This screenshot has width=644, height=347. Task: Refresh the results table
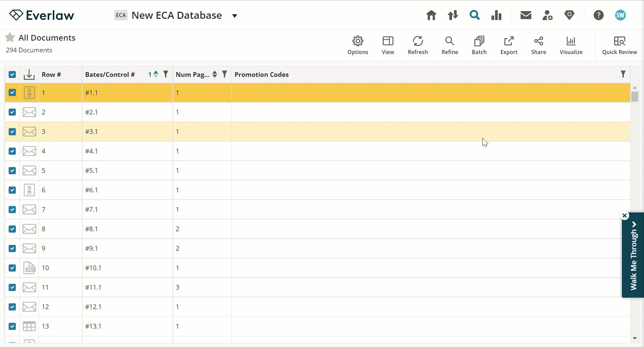click(418, 45)
